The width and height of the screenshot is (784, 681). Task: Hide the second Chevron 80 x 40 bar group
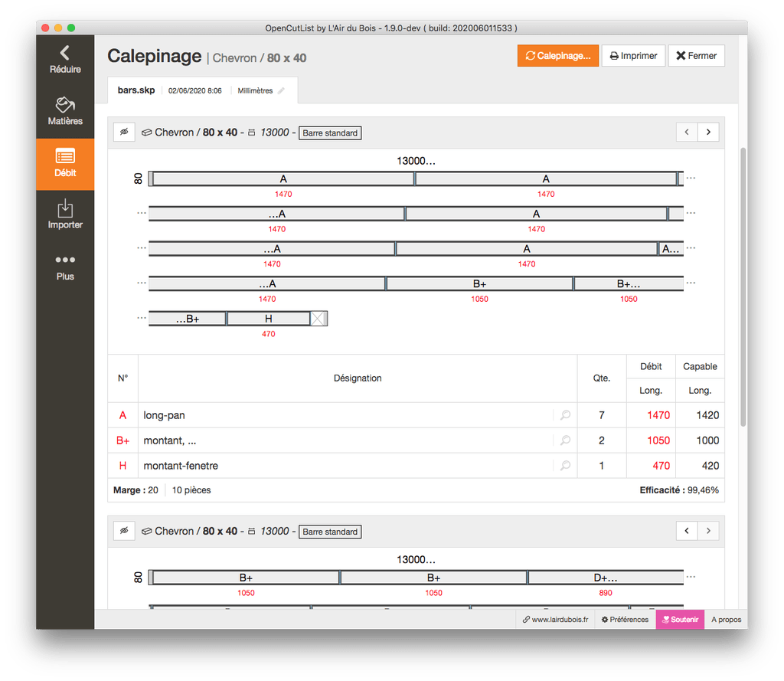pos(124,531)
